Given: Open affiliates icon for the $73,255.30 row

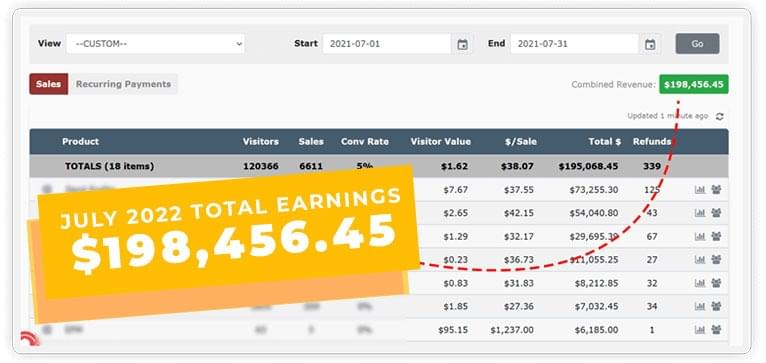Looking at the screenshot, I should (716, 190).
